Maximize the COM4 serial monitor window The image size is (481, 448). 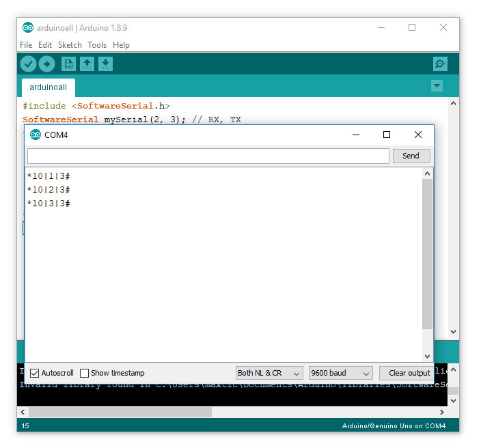pos(387,135)
